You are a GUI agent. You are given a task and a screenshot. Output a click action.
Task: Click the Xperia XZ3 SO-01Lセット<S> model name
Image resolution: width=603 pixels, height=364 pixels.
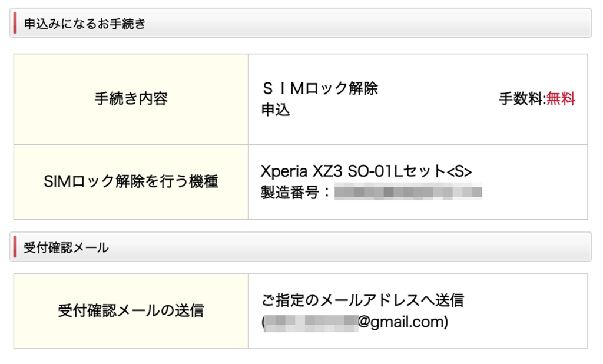(x=366, y=171)
